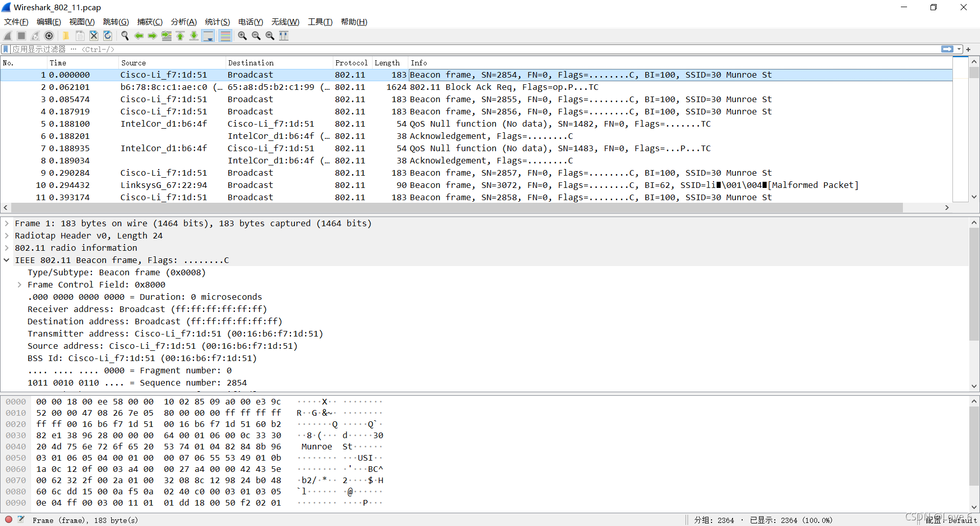Open expert information red circle icon
The width and height of the screenshot is (980, 526).
9,519
